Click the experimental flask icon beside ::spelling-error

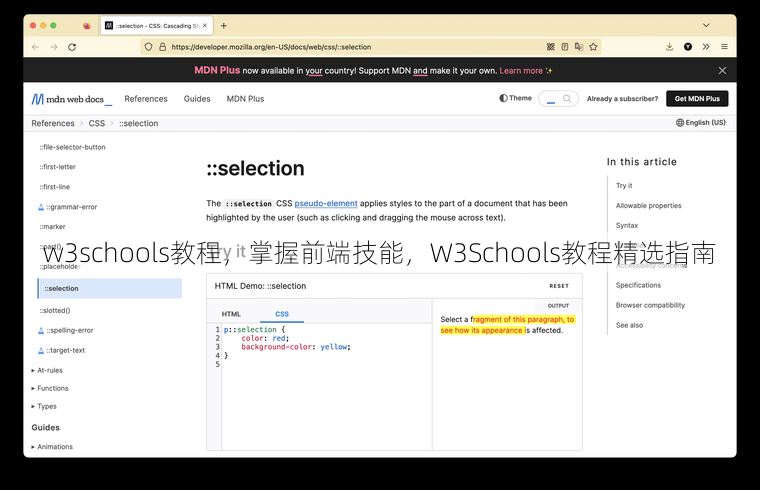[41, 331]
